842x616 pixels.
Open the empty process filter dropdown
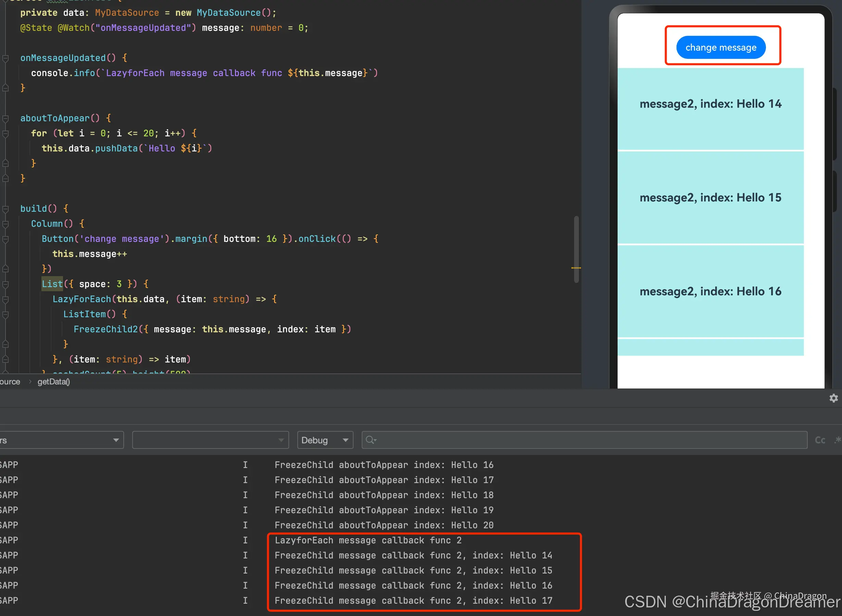211,440
